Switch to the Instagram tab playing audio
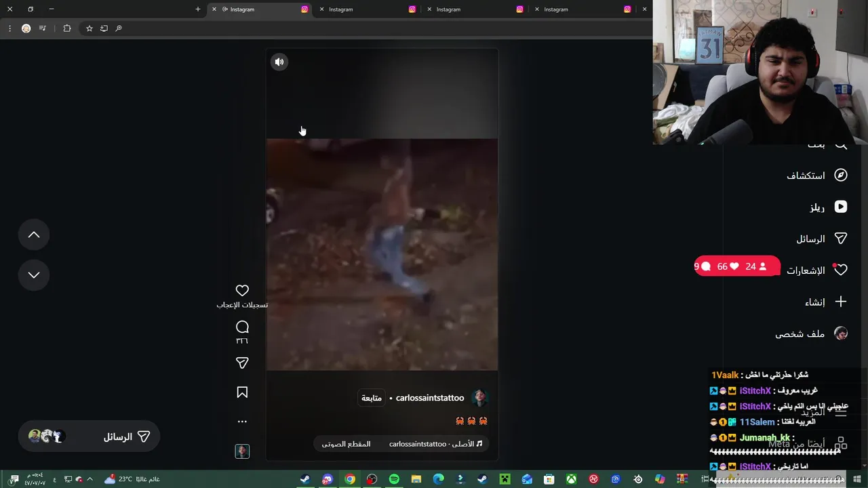 point(259,9)
